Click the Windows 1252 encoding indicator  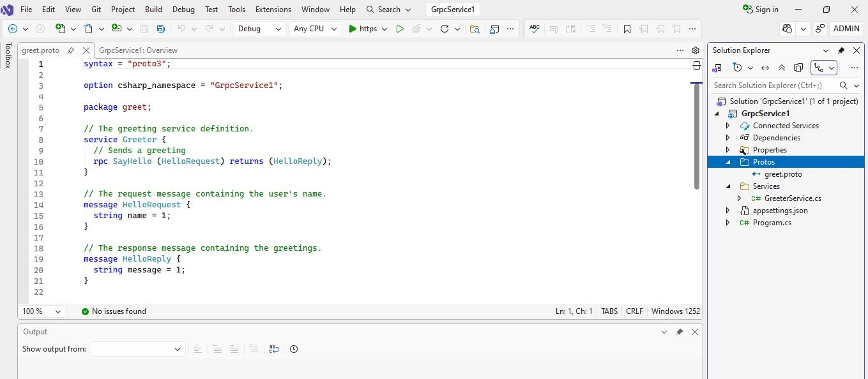[x=676, y=311]
